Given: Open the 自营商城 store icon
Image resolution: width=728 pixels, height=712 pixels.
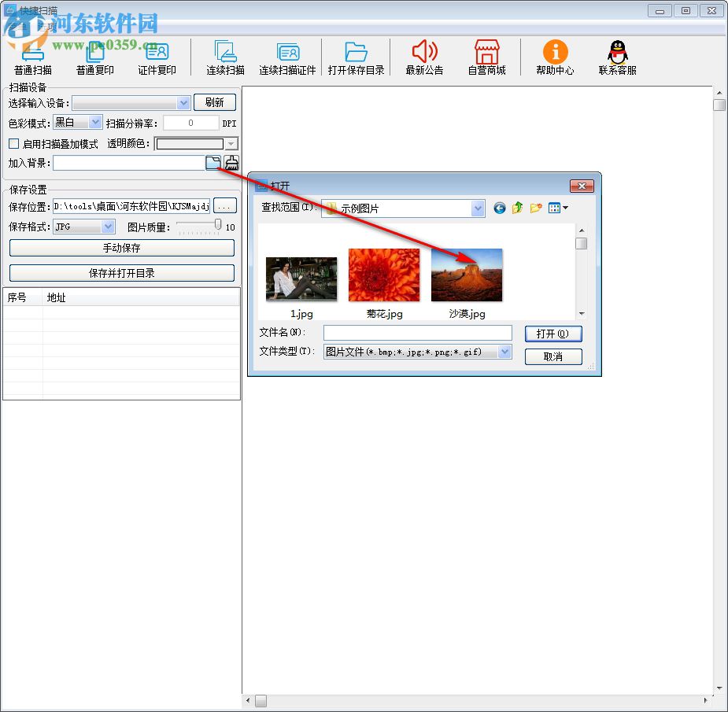Looking at the screenshot, I should tap(486, 58).
